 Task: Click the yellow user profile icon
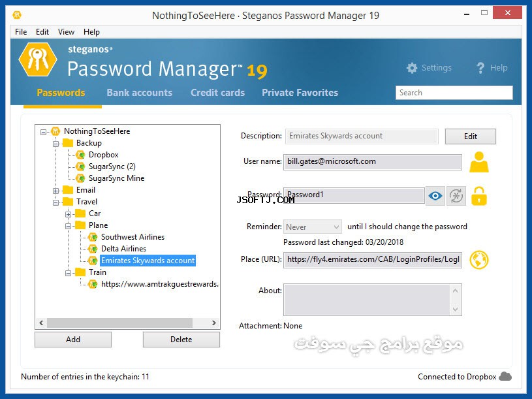(x=478, y=162)
